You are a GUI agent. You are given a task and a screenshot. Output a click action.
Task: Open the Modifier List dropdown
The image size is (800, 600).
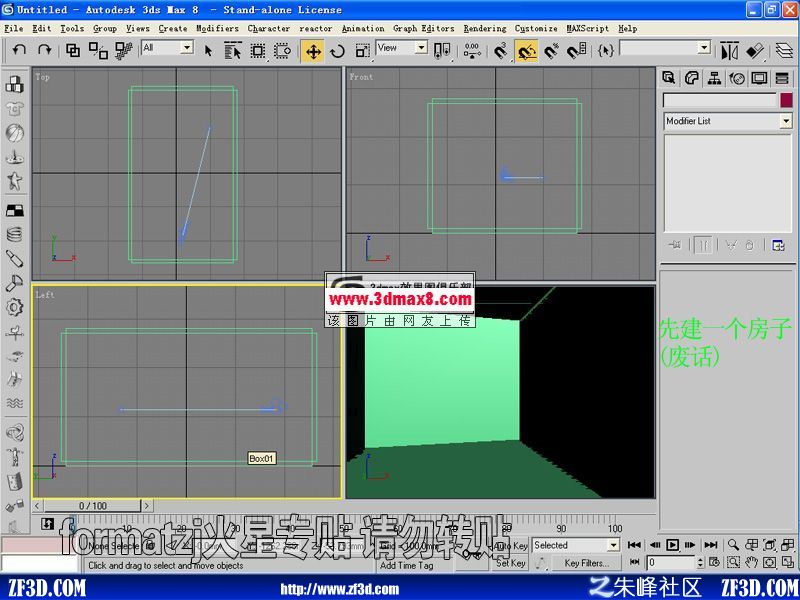786,121
